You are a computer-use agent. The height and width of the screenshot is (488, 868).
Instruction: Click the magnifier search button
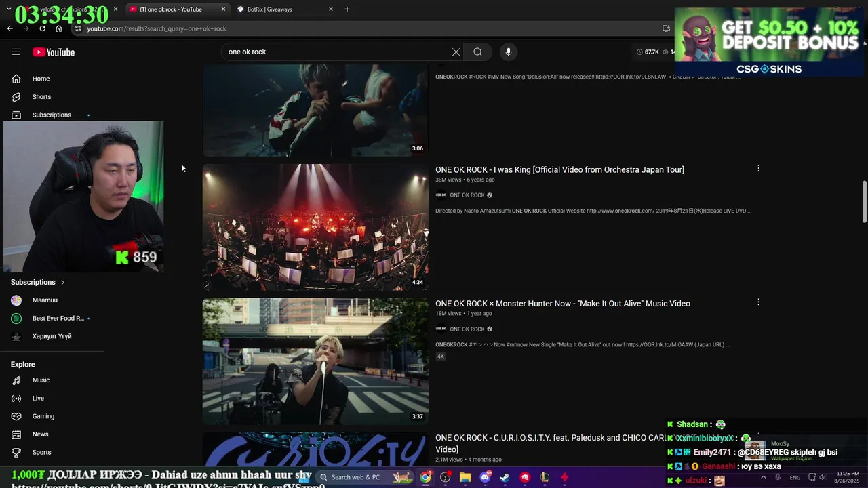click(x=478, y=52)
